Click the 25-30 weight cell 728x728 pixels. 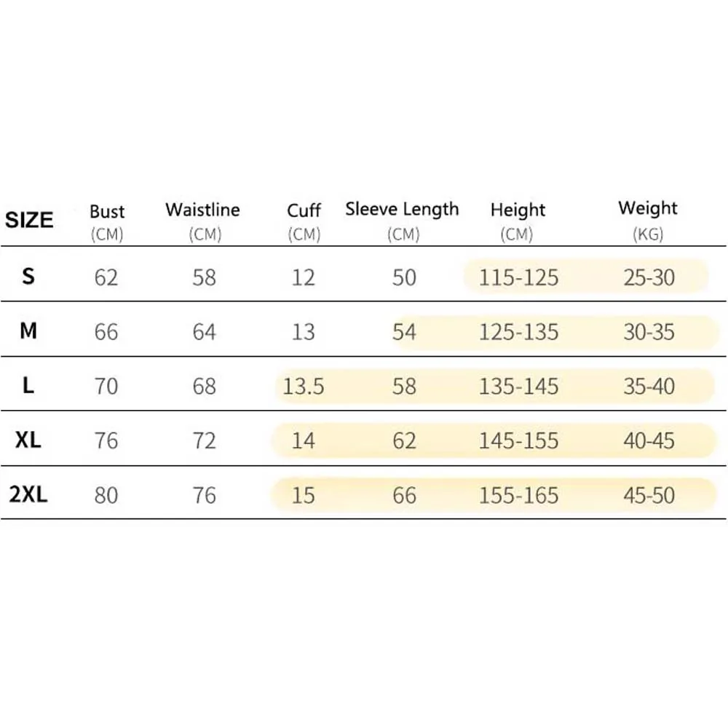(649, 277)
